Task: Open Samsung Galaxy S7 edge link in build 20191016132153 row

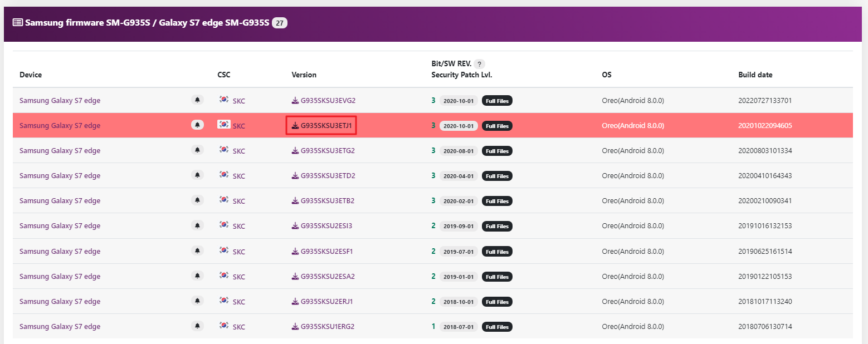Action: coord(60,226)
